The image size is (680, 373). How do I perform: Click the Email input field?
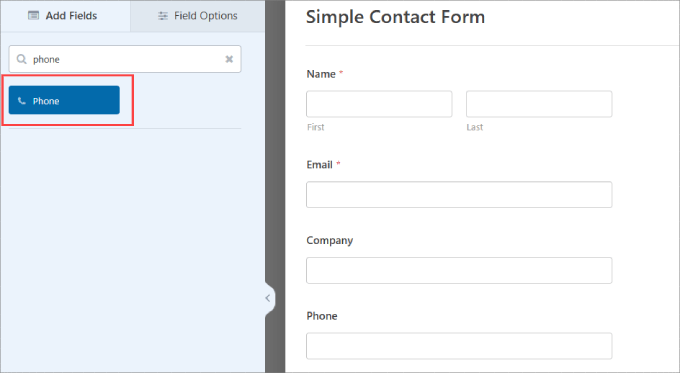coord(459,195)
